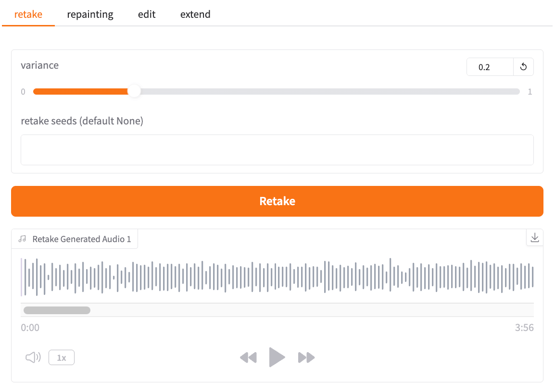Click the middle of the audio waveform
555x392 pixels.
277,276
